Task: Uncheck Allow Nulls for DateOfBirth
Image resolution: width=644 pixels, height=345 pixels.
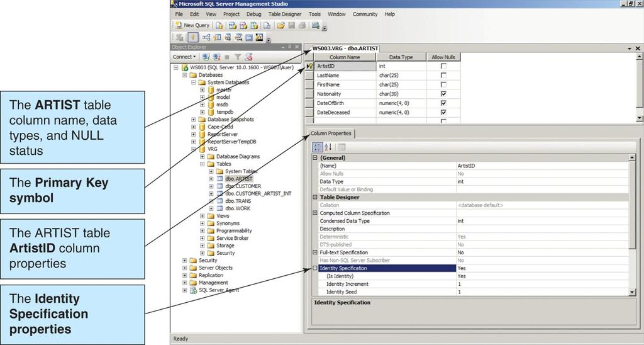Action: click(x=443, y=103)
